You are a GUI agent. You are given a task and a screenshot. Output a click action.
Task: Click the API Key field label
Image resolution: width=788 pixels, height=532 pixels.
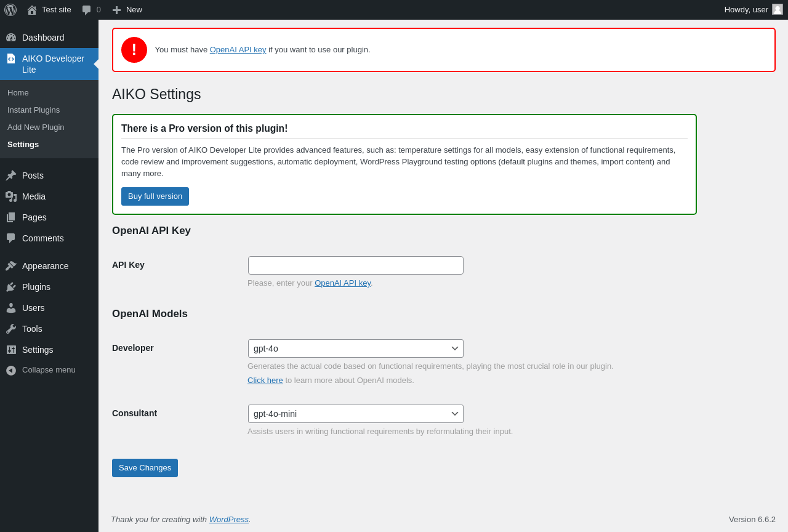(x=128, y=265)
